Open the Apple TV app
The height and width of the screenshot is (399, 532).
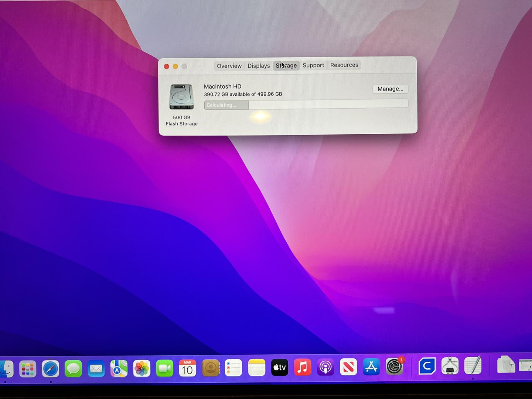[280, 367]
